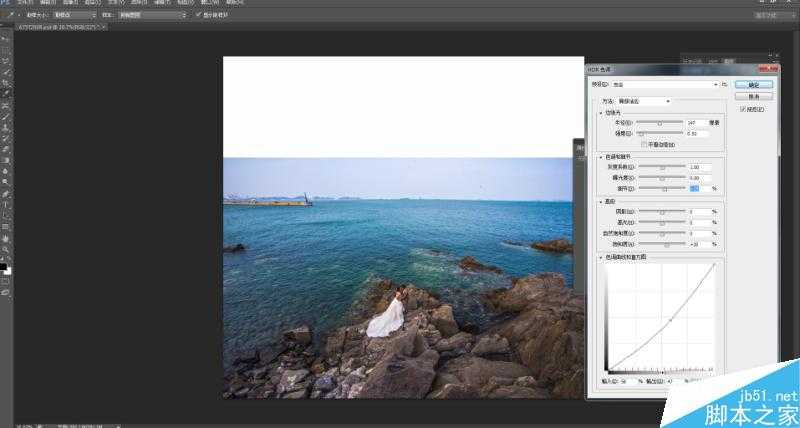Select the Gradient tool
This screenshot has height=428, width=800.
(6, 160)
